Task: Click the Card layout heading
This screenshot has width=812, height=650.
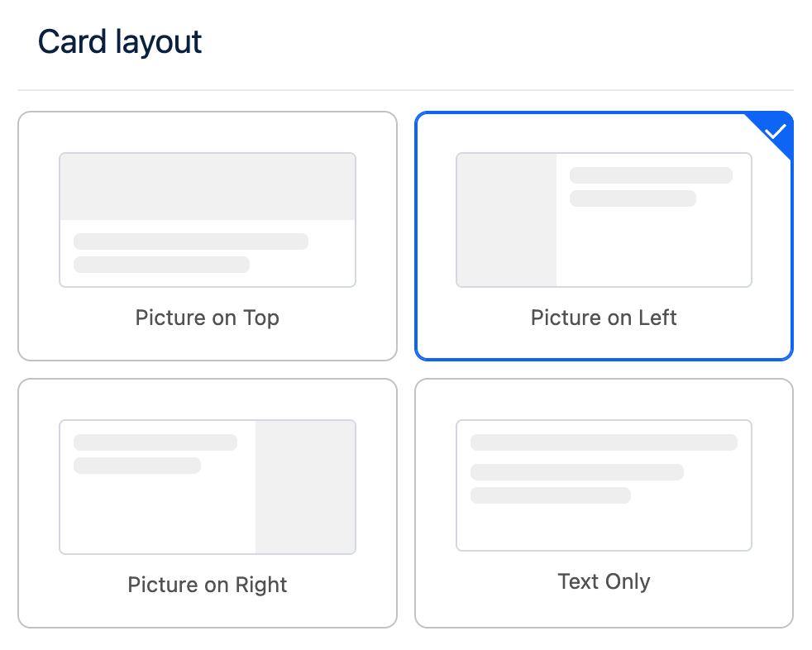Action: 120,41
